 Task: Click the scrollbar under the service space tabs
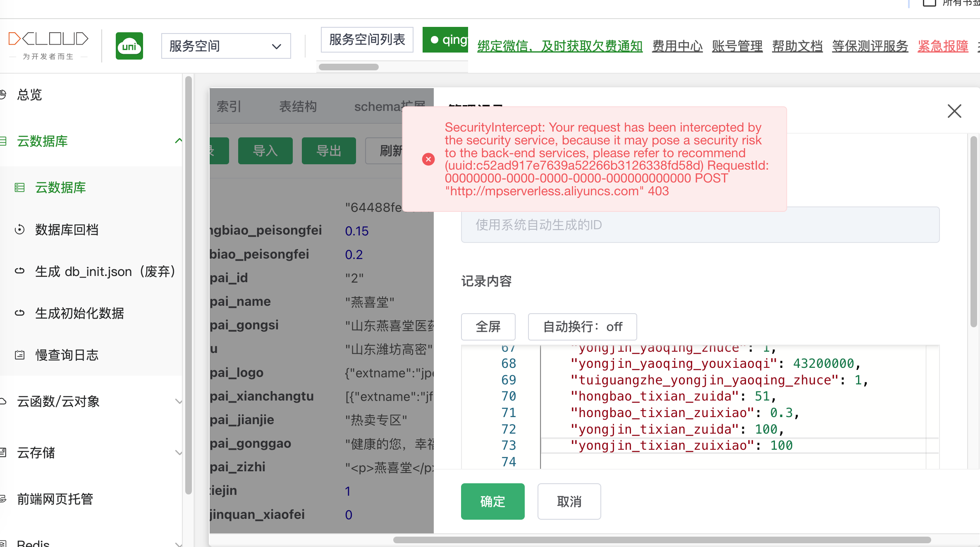[349, 67]
